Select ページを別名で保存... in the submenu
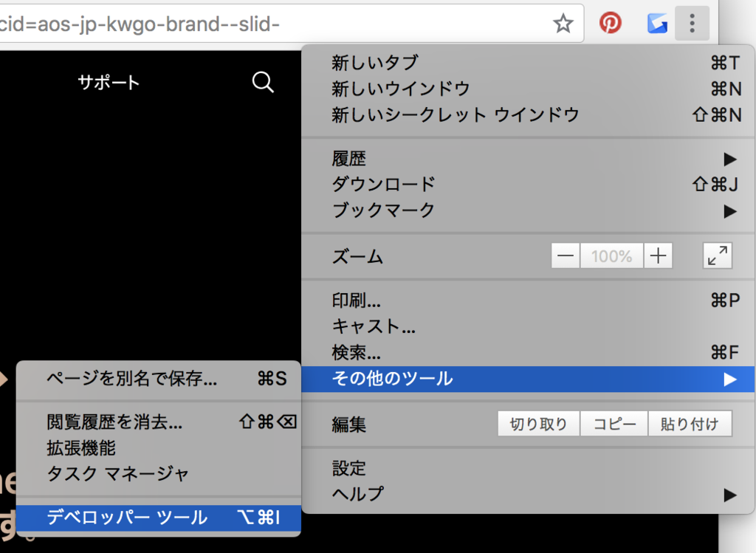This screenshot has width=756, height=553. coord(159,379)
